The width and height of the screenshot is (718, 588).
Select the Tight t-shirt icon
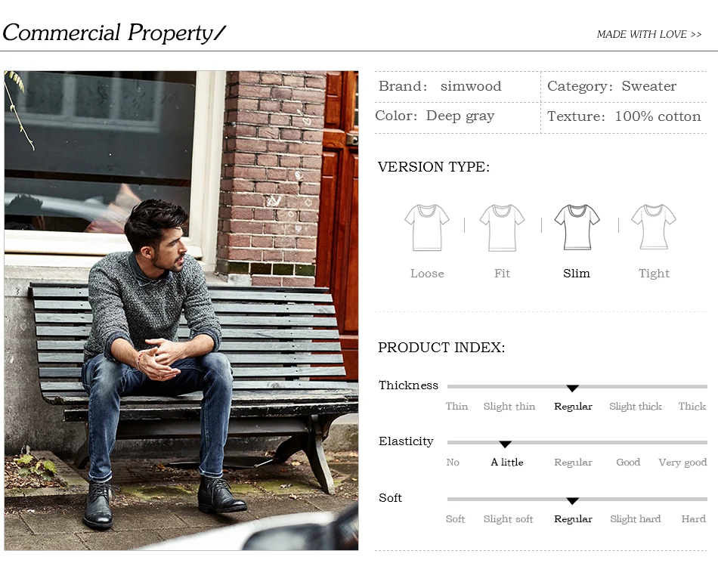point(654,227)
